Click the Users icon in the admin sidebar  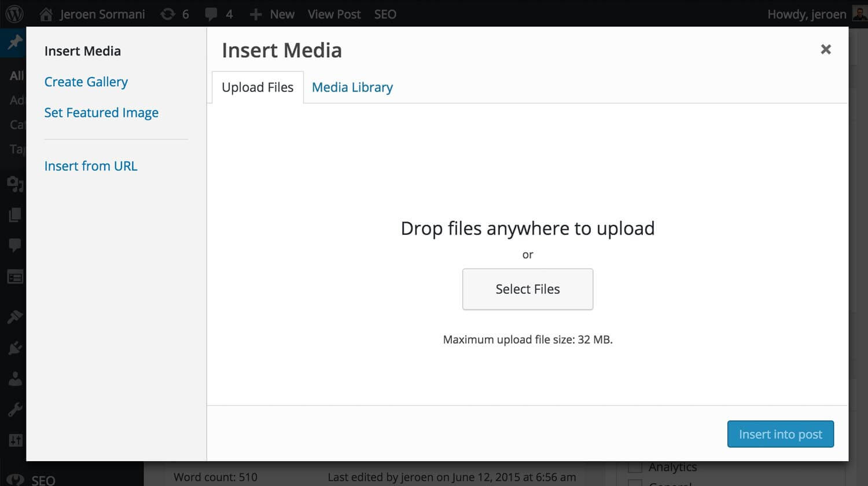(x=15, y=379)
